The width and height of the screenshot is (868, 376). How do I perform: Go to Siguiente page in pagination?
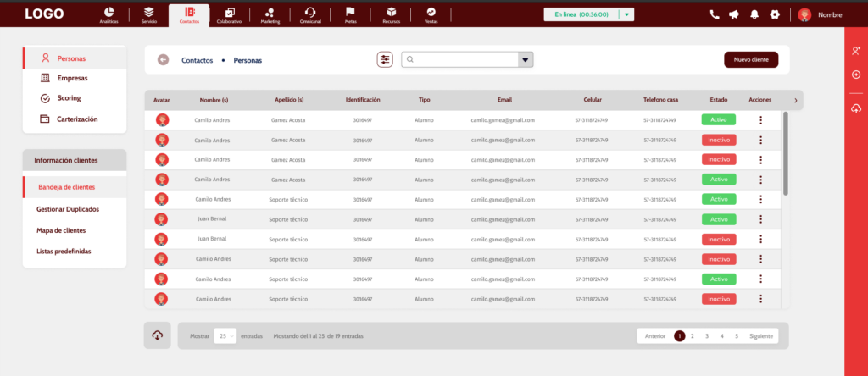761,336
